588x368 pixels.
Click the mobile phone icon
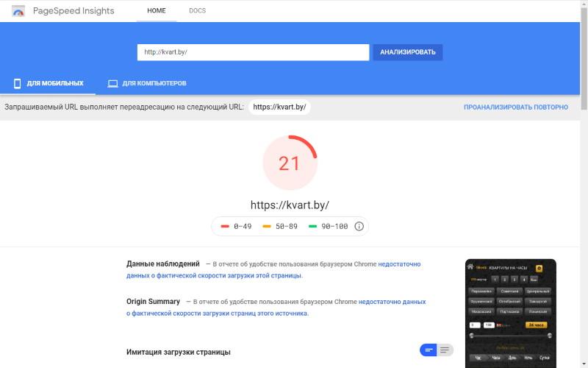coord(17,83)
